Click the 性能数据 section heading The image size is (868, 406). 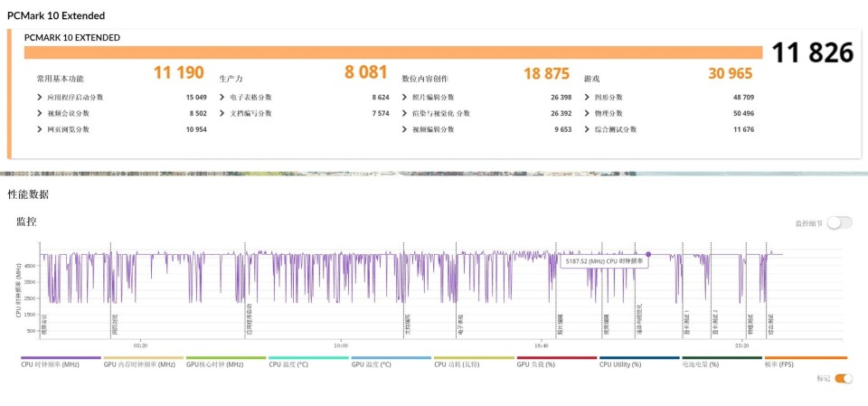[x=28, y=194]
